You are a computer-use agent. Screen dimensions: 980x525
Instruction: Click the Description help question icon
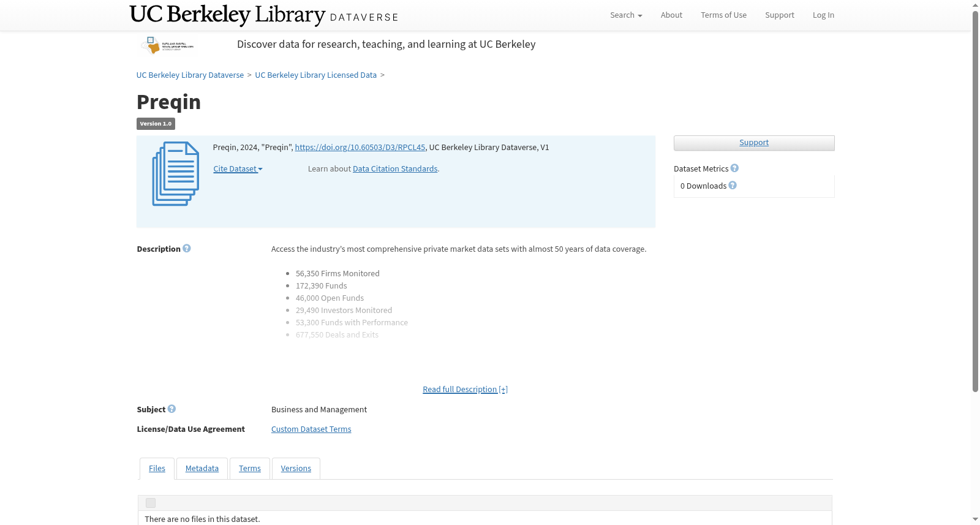(x=187, y=248)
